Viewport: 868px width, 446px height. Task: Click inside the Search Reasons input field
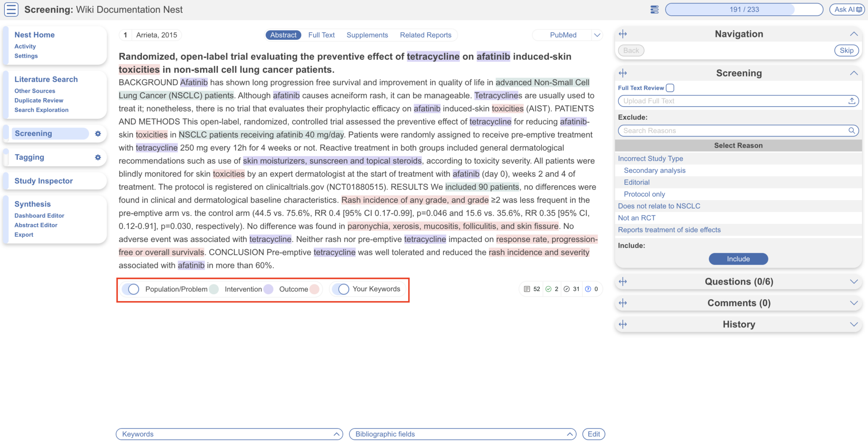click(721, 131)
